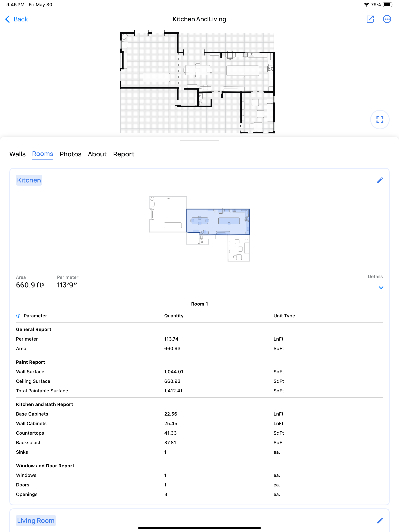The width and height of the screenshot is (399, 532).
Task: Open the Photos tab
Action: pyautogui.click(x=70, y=154)
